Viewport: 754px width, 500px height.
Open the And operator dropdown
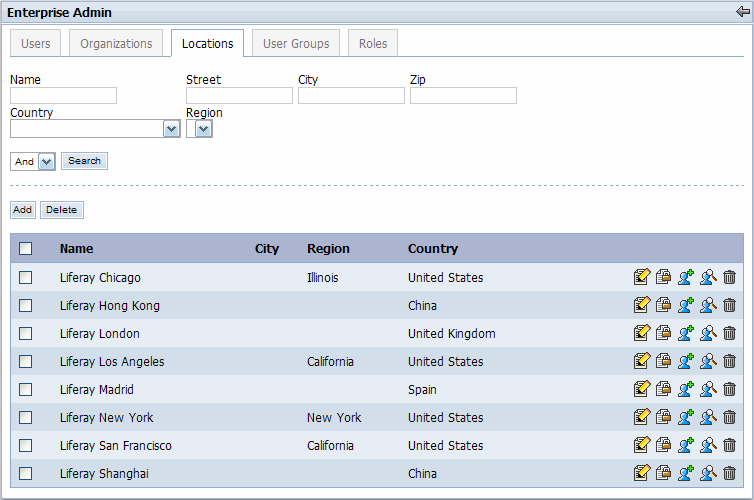(46, 161)
